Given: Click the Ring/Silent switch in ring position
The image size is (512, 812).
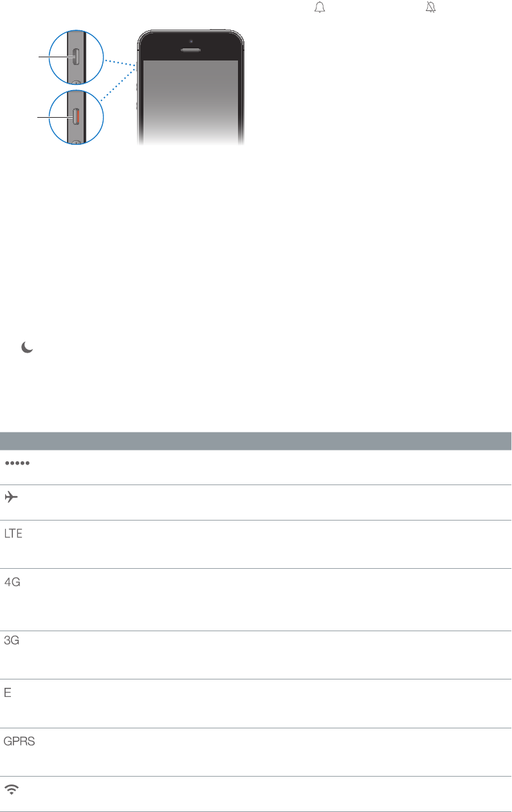Looking at the screenshot, I should click(76, 57).
